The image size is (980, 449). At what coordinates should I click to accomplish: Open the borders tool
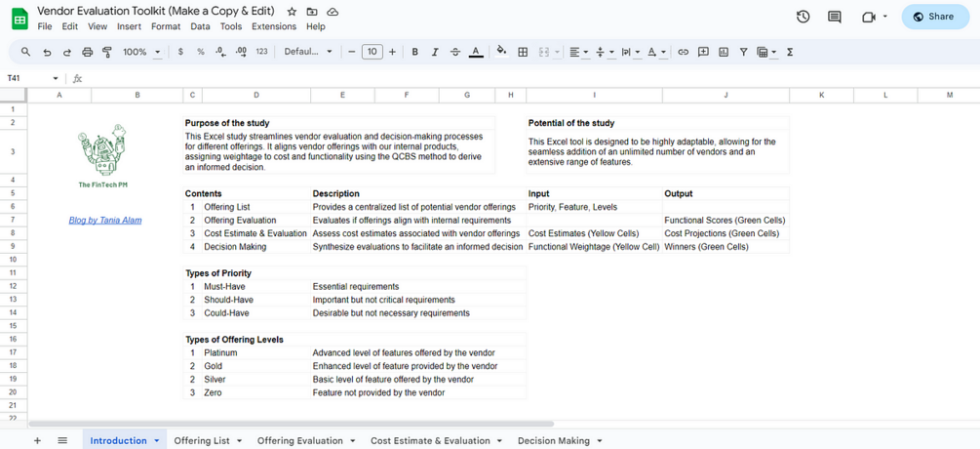point(523,52)
